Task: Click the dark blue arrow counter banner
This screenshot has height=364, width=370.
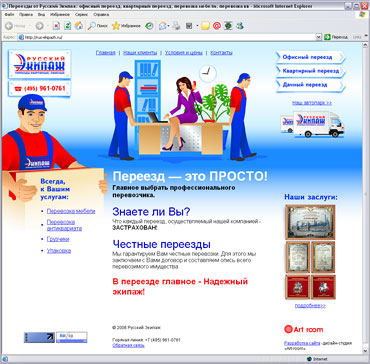Action: [x=39, y=337]
